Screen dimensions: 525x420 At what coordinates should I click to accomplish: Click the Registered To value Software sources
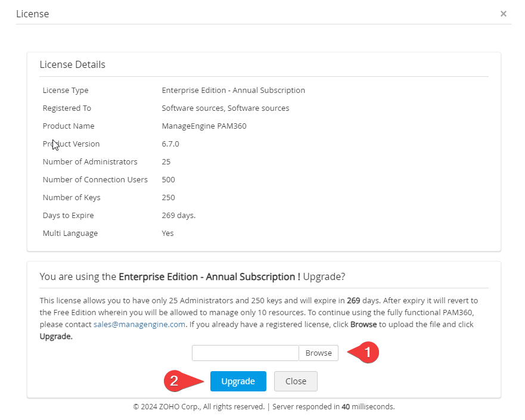225,108
